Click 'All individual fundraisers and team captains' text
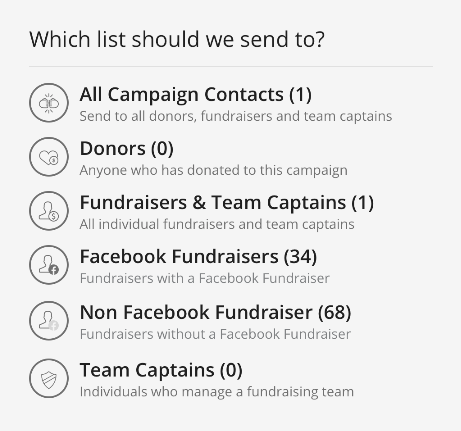Screen dimensions: 461x431 pyautogui.click(x=217, y=224)
